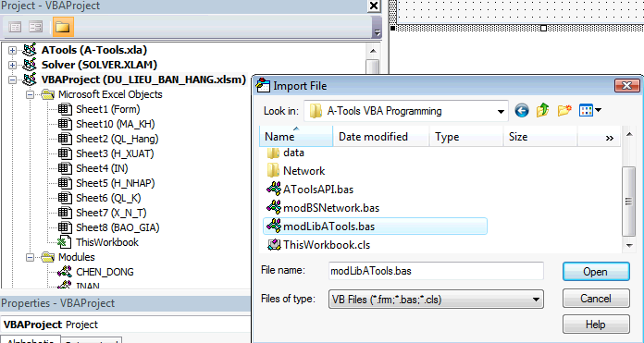This screenshot has width=644, height=343.
Task: Go back to last folder visited
Action: pyautogui.click(x=522, y=110)
